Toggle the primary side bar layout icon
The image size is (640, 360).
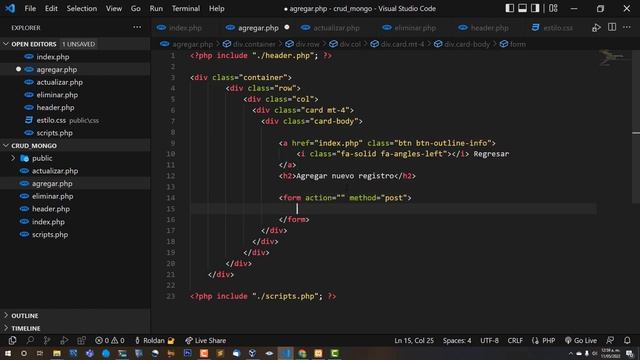[x=509, y=8]
